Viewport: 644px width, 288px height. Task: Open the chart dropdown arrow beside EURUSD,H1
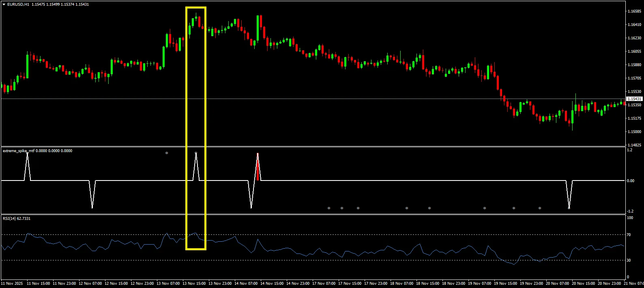click(x=4, y=4)
